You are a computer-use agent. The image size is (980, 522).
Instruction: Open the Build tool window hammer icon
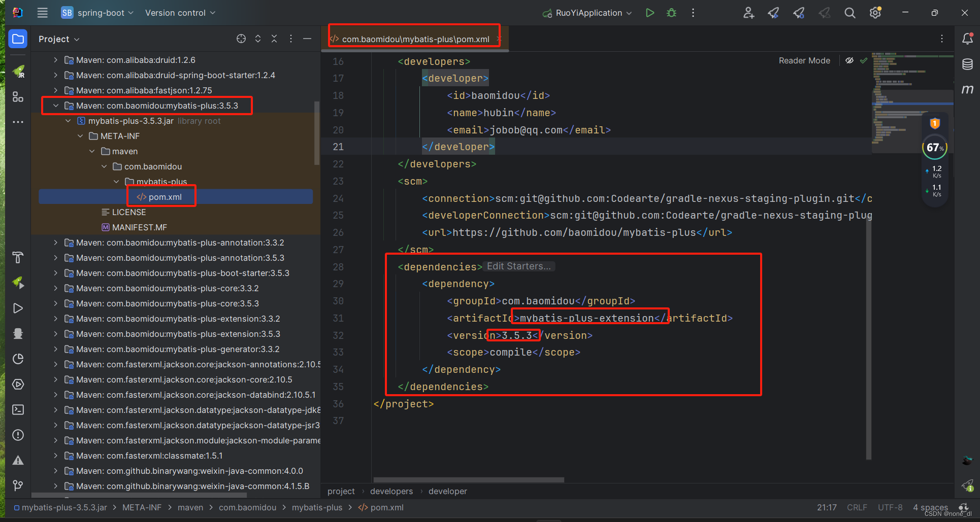coord(18,257)
